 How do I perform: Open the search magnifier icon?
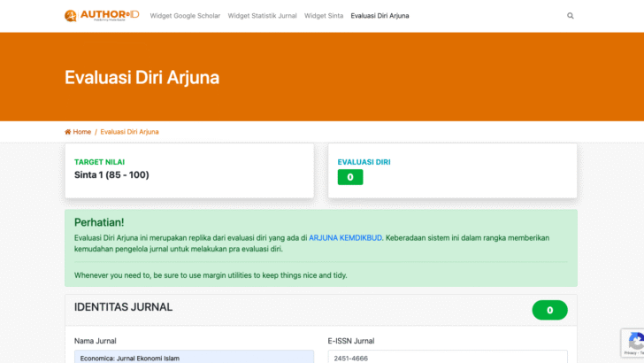(570, 16)
